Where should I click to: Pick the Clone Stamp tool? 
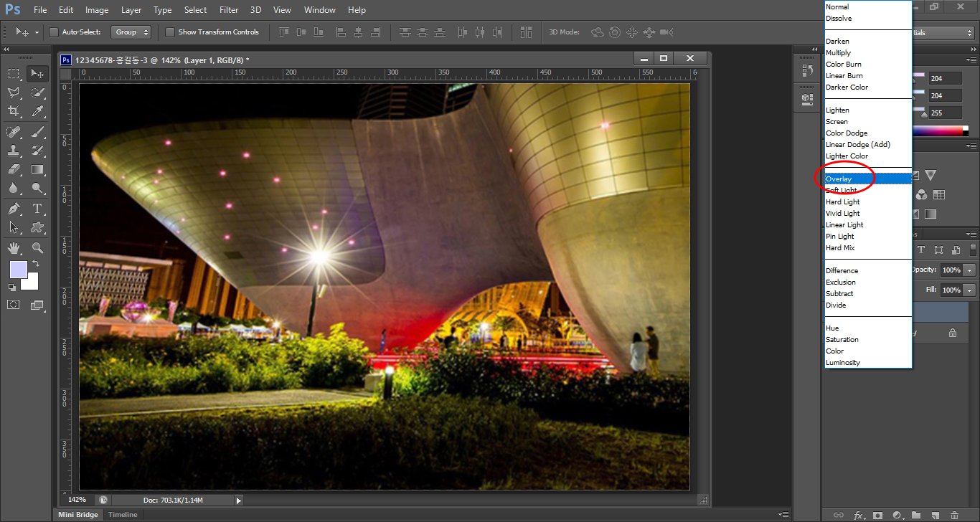[x=14, y=150]
